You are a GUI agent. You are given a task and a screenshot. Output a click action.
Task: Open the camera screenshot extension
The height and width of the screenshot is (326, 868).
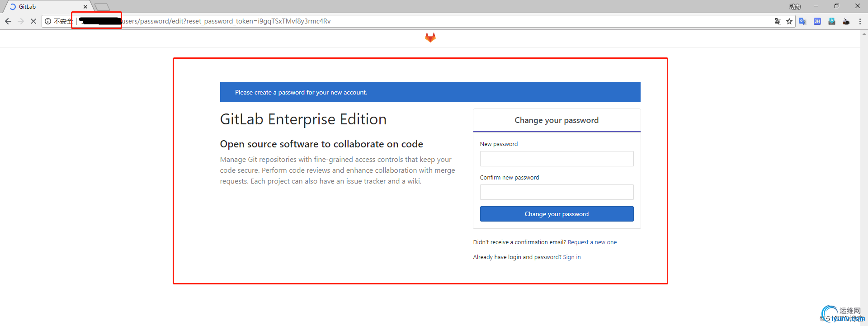[x=846, y=21]
